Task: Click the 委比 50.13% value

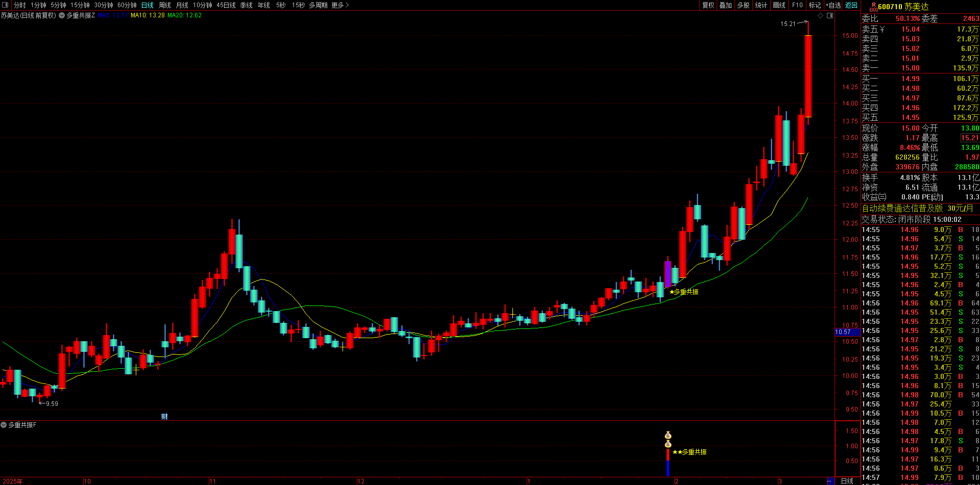Action: coord(908,18)
